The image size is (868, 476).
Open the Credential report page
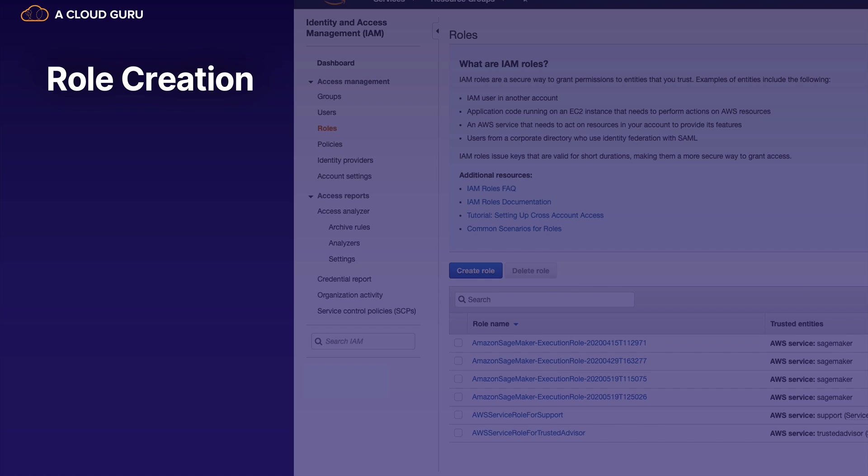coord(344,279)
